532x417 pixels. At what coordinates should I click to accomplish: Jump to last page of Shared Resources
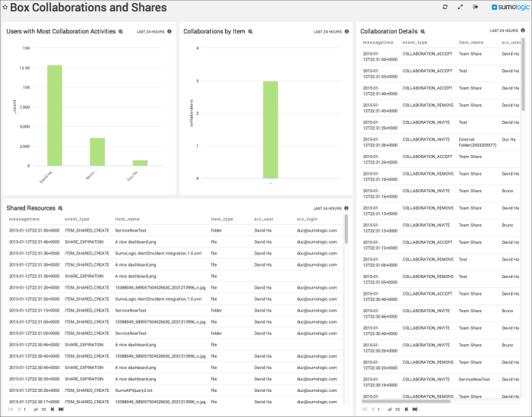pyautogui.click(x=61, y=409)
